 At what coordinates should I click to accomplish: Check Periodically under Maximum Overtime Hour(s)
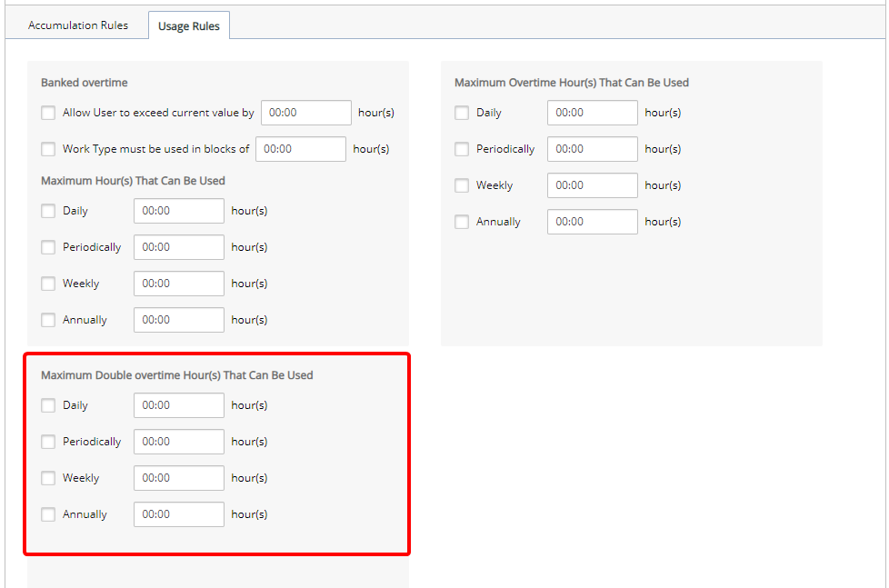[462, 149]
